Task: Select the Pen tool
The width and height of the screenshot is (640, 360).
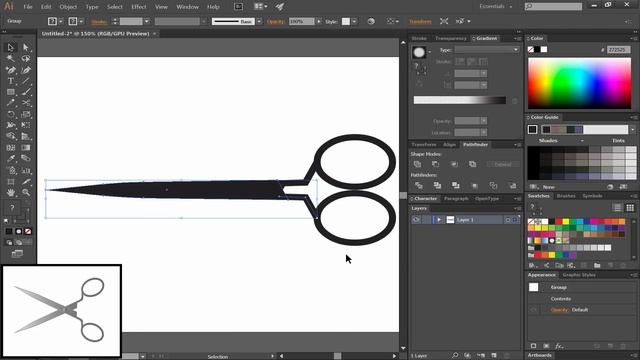Action: [x=11, y=70]
